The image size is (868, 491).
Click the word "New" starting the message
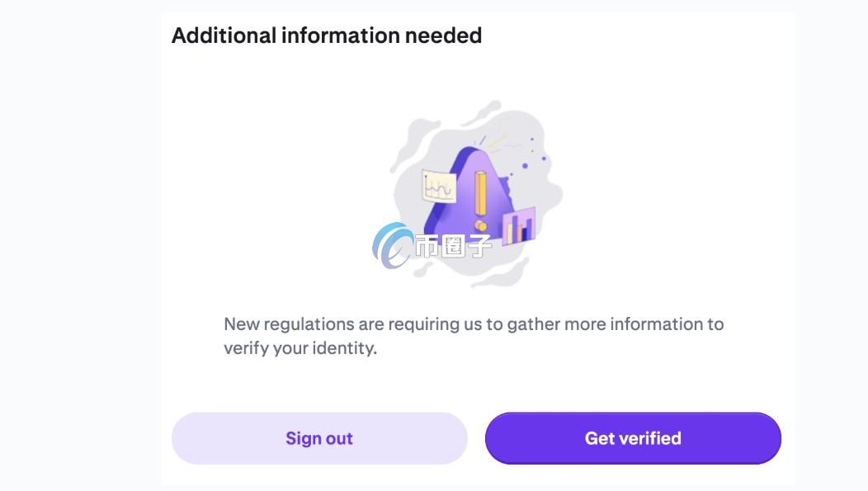(242, 324)
